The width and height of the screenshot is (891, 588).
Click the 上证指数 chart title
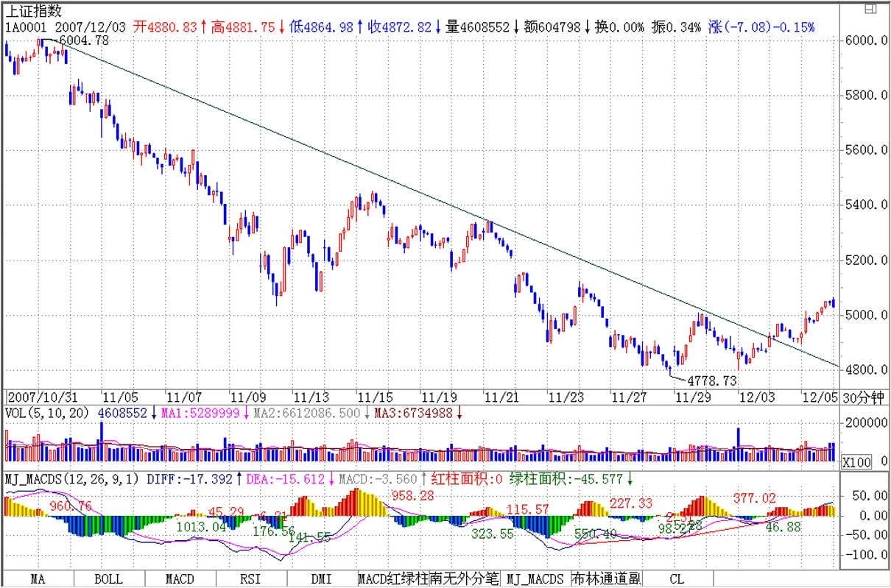[35, 10]
